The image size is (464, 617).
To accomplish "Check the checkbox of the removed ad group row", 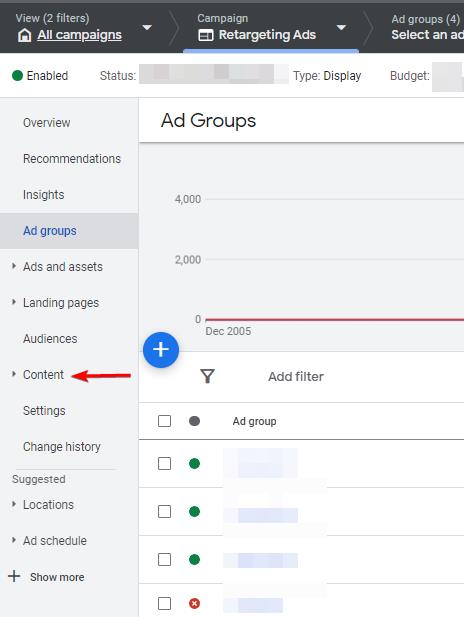I will 164,603.
